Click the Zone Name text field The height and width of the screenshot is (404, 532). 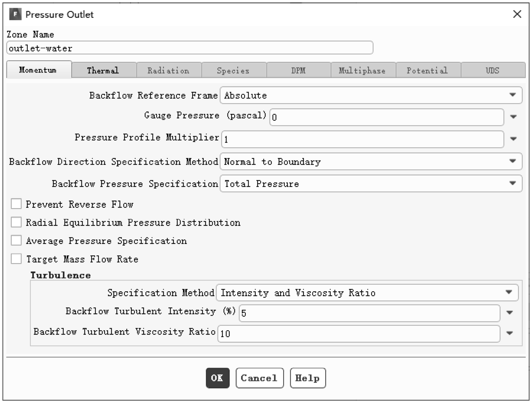[x=190, y=48]
